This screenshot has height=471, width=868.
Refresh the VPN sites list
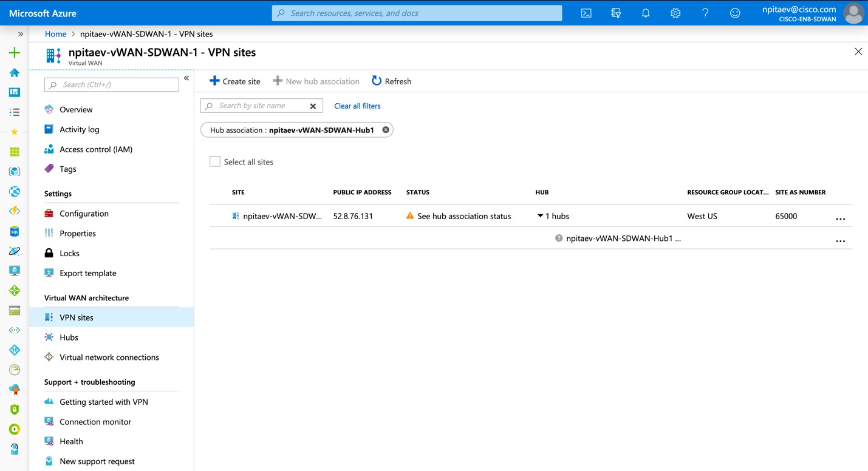pos(392,81)
